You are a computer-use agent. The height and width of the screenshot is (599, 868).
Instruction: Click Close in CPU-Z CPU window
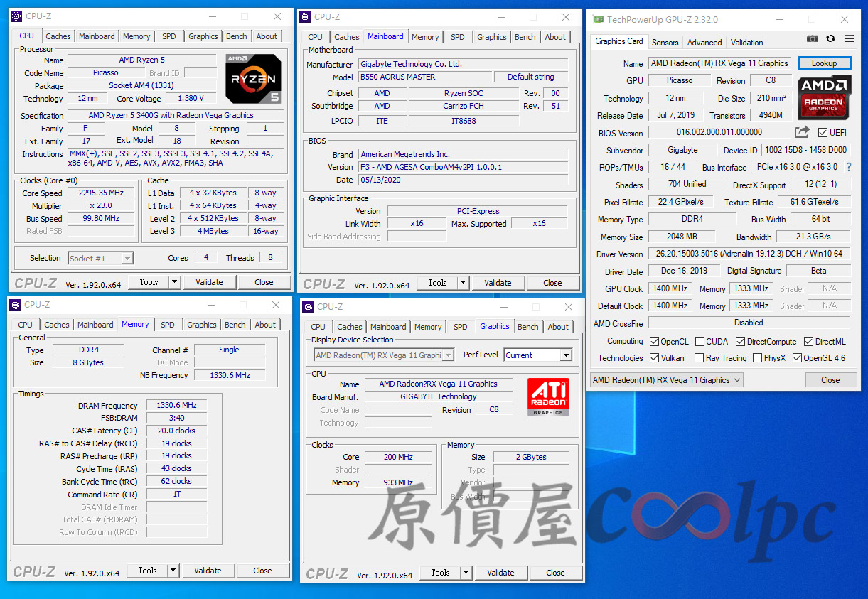click(x=264, y=282)
